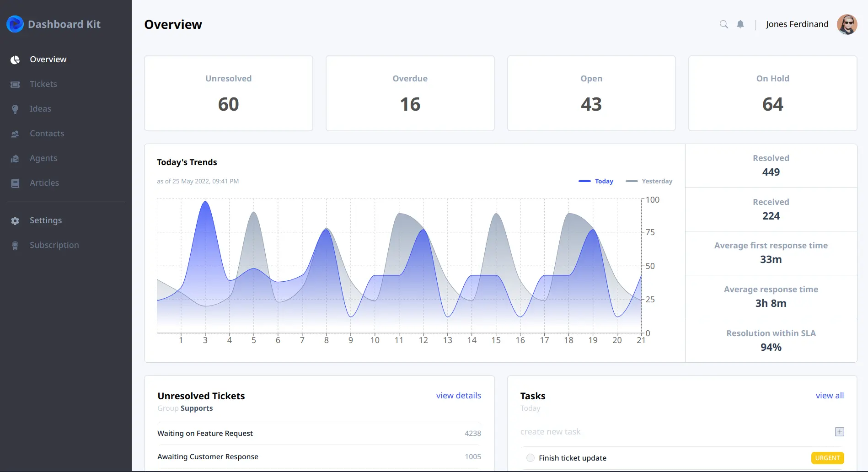Toggle the Yesterday series in chart legend

tap(649, 181)
